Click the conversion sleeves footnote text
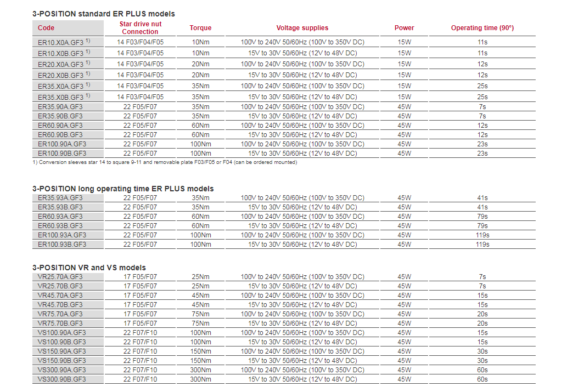 (x=165, y=162)
